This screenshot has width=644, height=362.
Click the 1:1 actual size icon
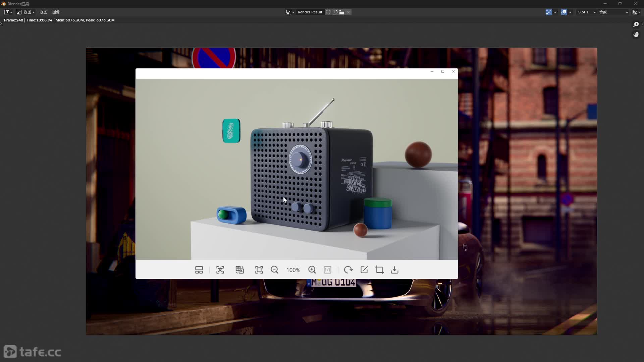(327, 270)
